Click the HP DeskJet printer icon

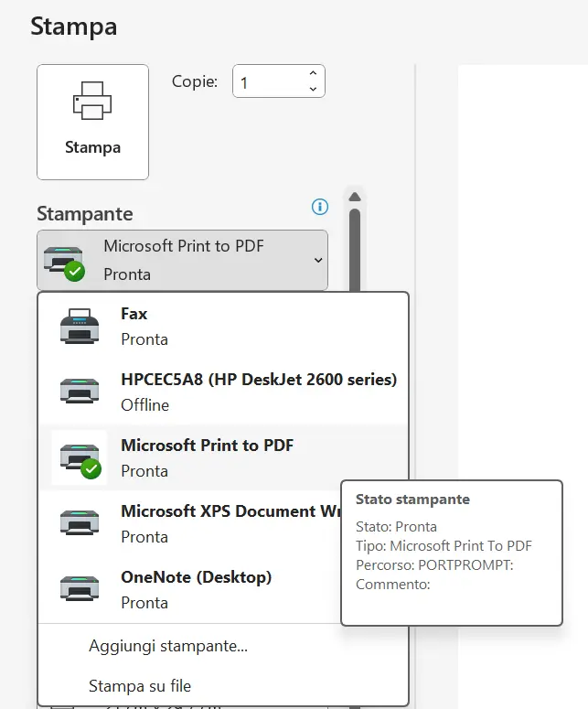click(80, 392)
